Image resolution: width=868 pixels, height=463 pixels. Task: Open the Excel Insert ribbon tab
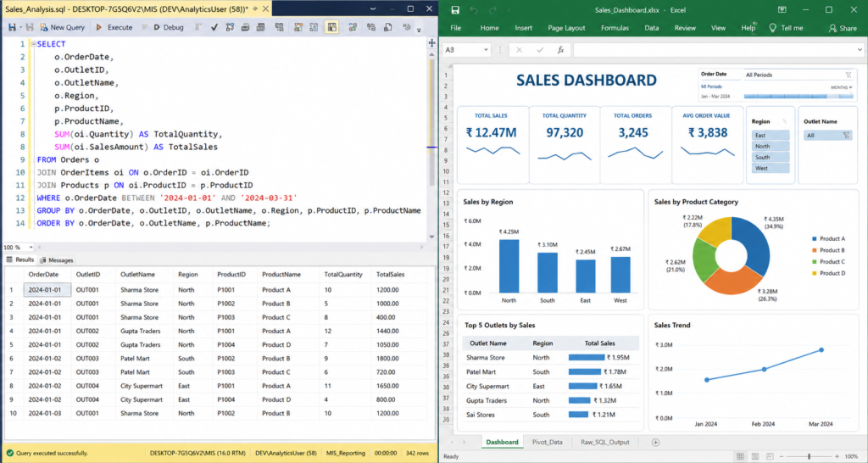(523, 28)
